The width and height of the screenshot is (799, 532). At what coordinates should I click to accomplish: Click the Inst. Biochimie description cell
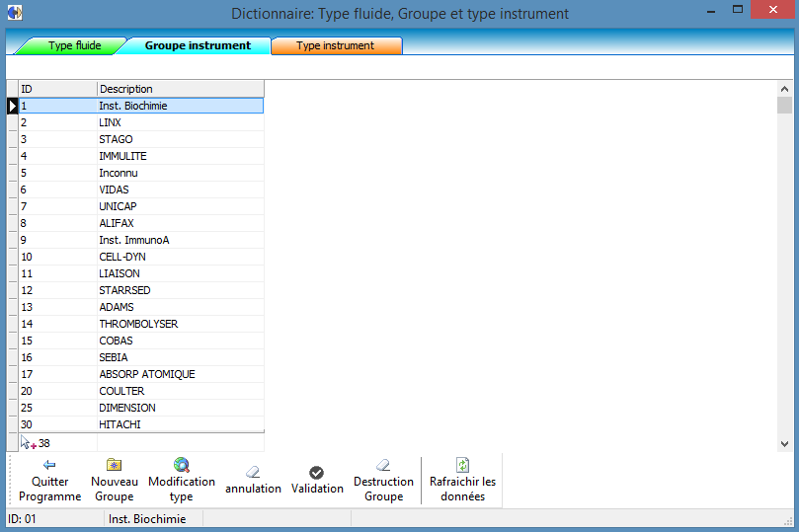181,106
